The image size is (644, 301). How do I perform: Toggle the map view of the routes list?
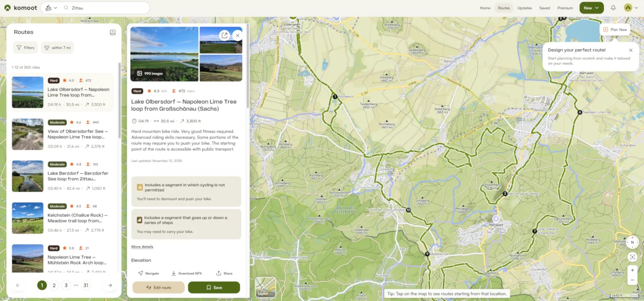click(113, 32)
